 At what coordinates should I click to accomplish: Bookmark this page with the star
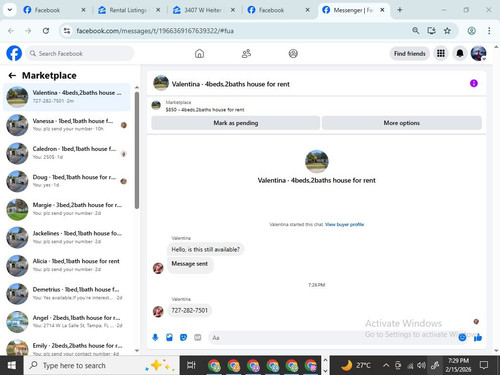[x=447, y=31]
